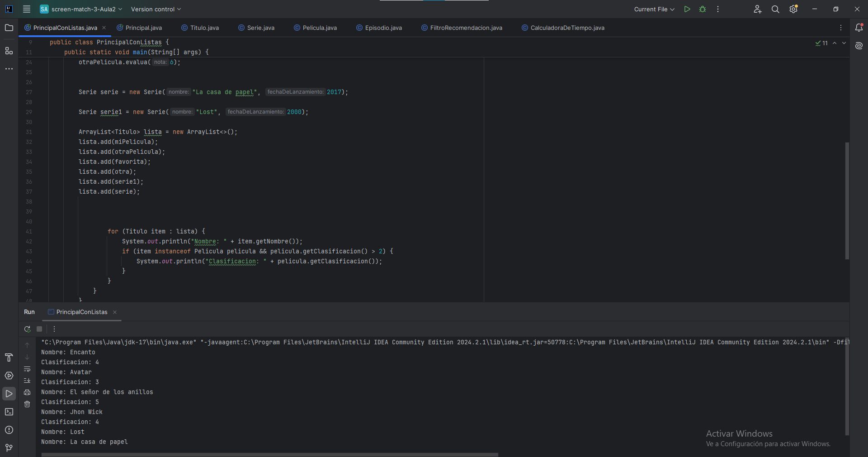The height and width of the screenshot is (457, 868).
Task: Close the PrincipalConListas run tab
Action: [115, 312]
